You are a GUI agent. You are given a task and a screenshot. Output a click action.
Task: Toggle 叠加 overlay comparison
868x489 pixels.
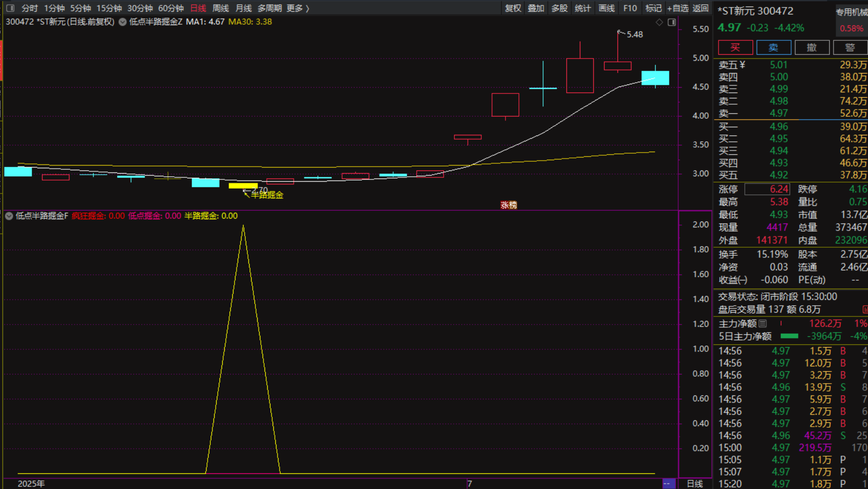click(x=536, y=8)
